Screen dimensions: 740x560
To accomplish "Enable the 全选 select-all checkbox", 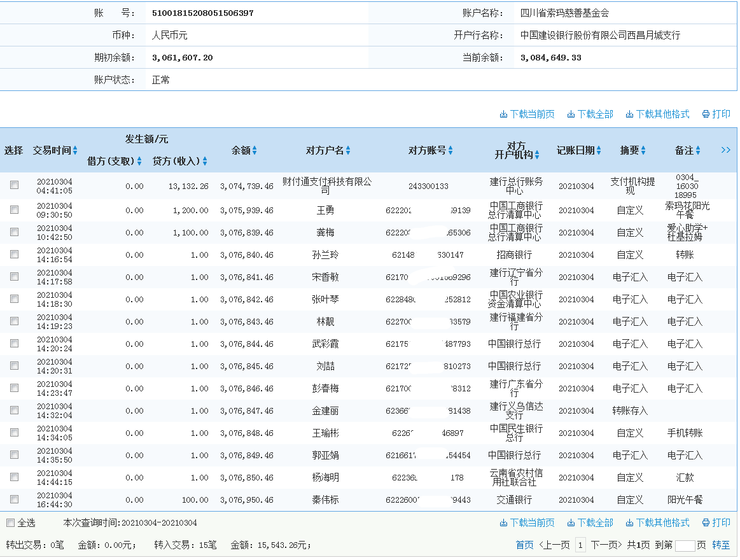I will coord(10,522).
